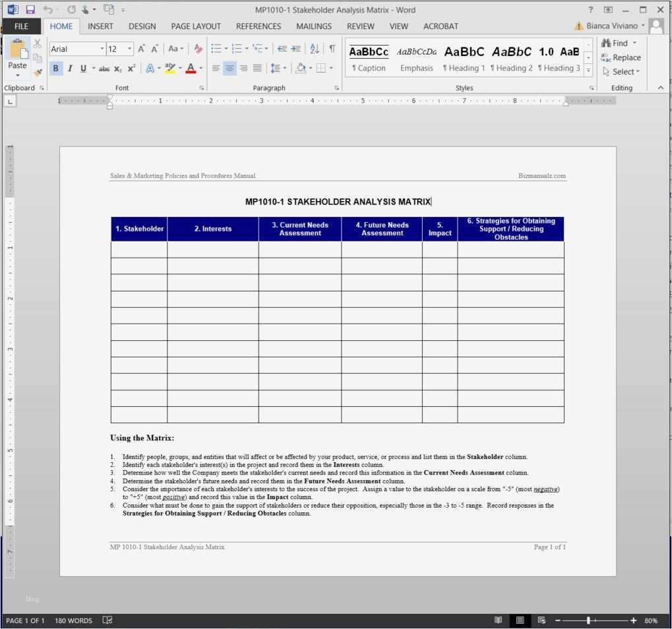Click the Redo icon in title bar
Image resolution: width=672 pixels, height=629 pixels.
pos(71,9)
